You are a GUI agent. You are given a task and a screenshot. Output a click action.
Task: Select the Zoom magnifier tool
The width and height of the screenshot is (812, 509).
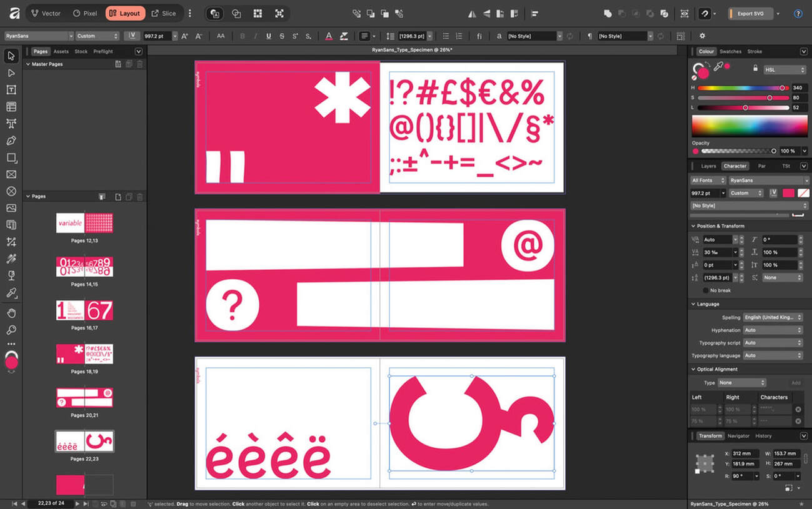coord(11,330)
